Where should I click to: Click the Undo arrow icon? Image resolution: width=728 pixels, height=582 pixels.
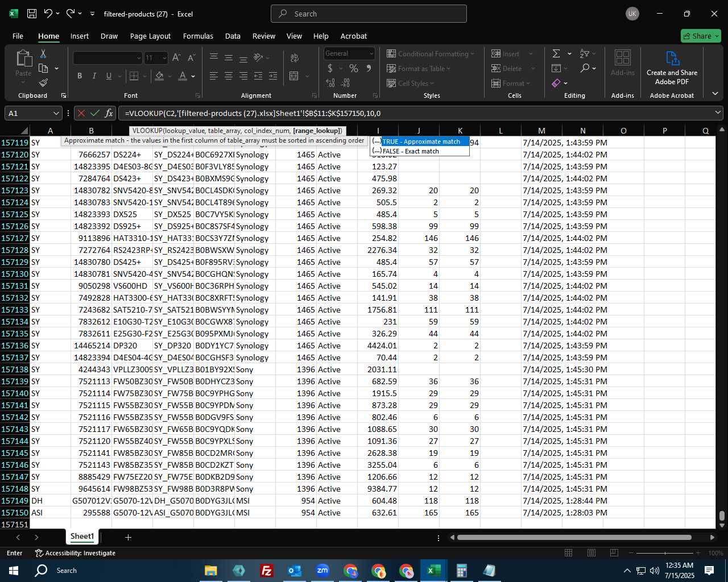click(x=48, y=14)
